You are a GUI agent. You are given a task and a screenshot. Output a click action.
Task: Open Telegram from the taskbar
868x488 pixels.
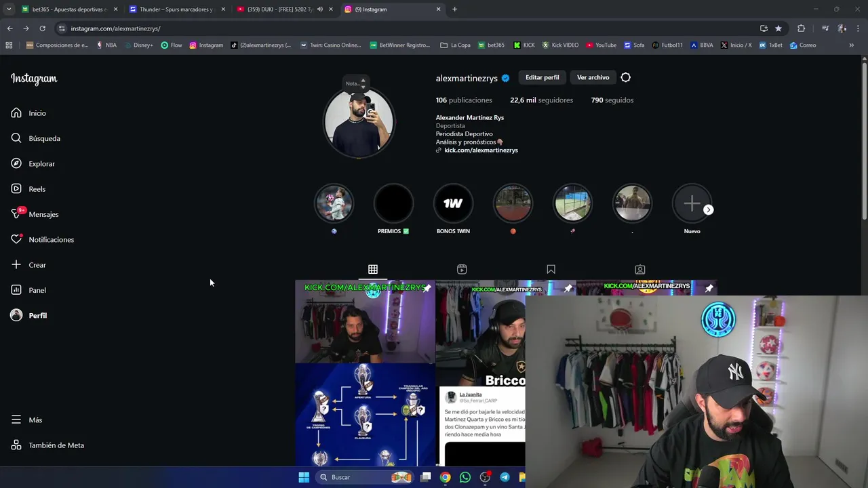(x=505, y=477)
